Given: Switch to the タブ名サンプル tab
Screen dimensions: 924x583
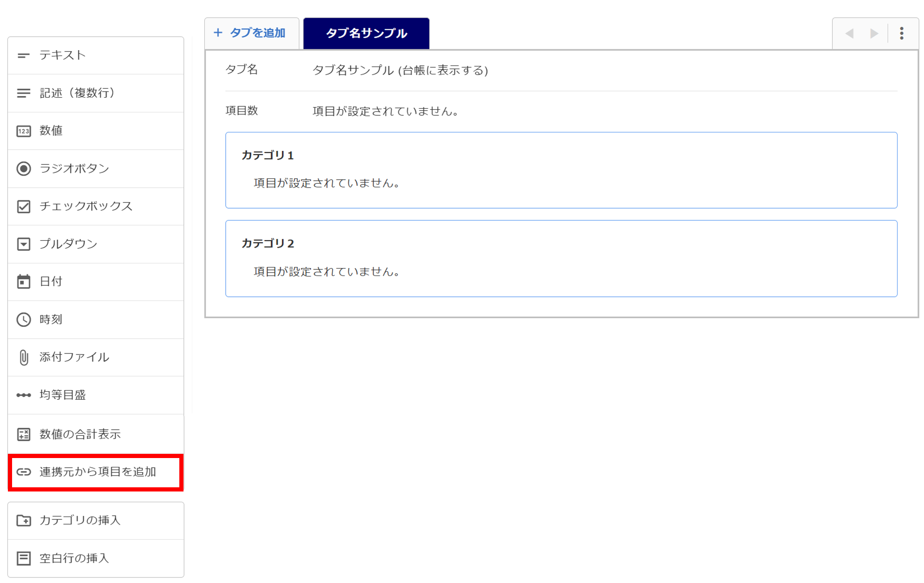Looking at the screenshot, I should point(366,33).
